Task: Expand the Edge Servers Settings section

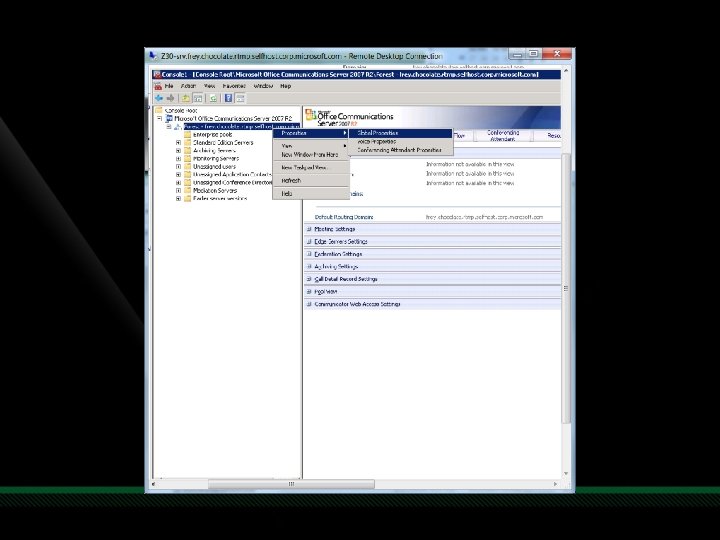Action: [x=309, y=241]
